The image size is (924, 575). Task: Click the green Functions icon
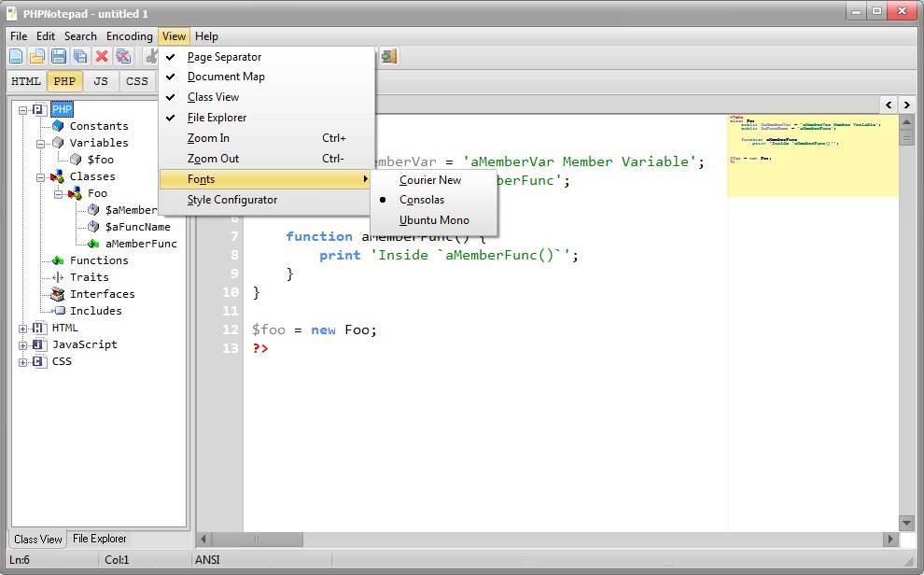(58, 260)
